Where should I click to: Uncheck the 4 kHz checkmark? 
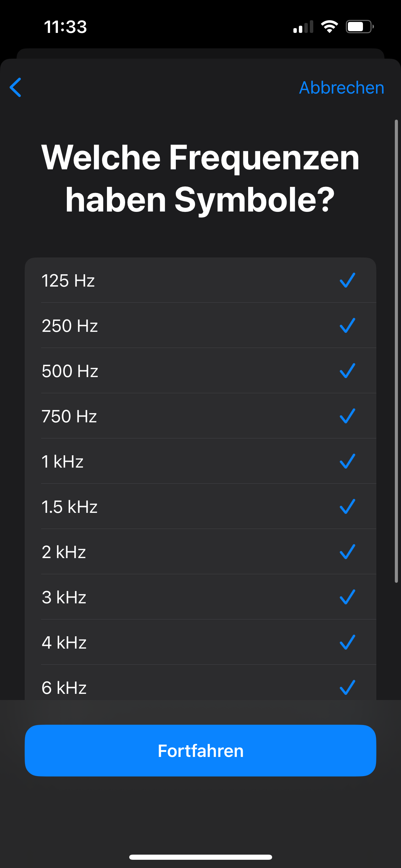pyautogui.click(x=347, y=642)
